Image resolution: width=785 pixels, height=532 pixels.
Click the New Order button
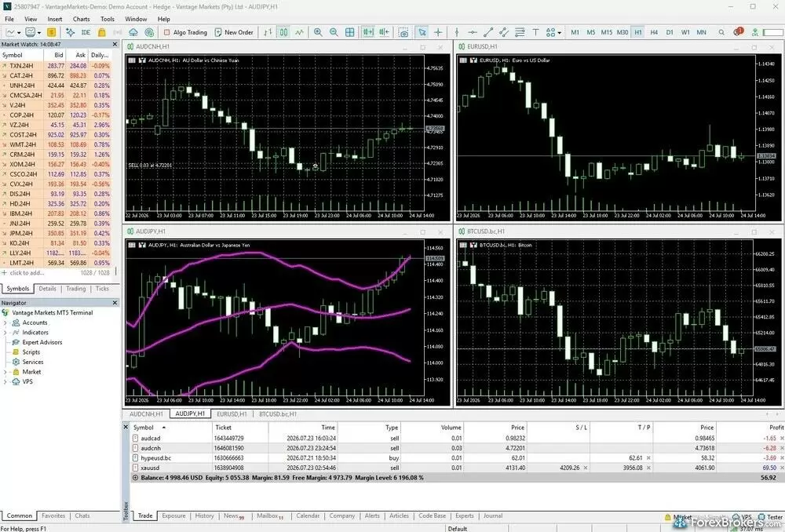click(234, 32)
